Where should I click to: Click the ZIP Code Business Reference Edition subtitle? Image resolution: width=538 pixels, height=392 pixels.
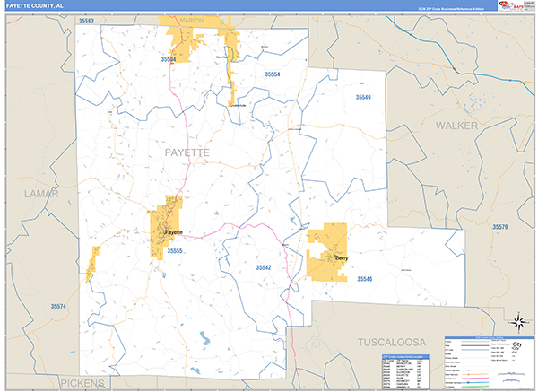[x=451, y=9]
